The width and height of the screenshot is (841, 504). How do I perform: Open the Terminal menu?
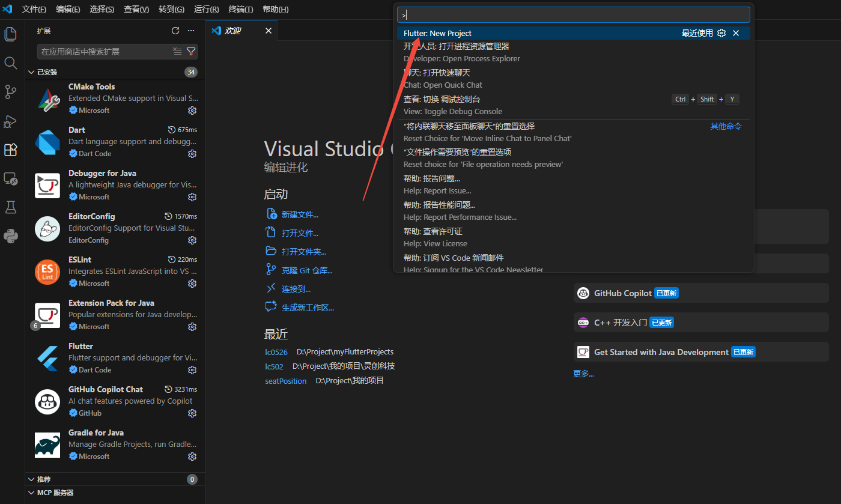[x=241, y=10]
